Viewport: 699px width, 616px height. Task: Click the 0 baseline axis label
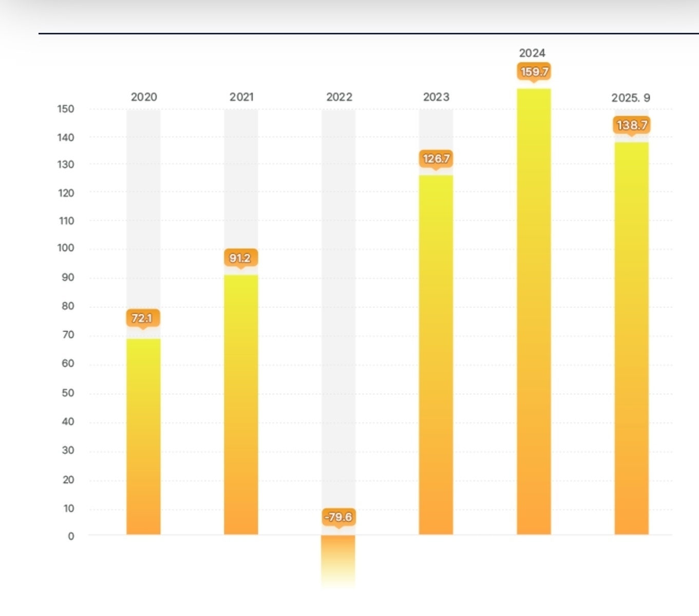tap(71, 536)
